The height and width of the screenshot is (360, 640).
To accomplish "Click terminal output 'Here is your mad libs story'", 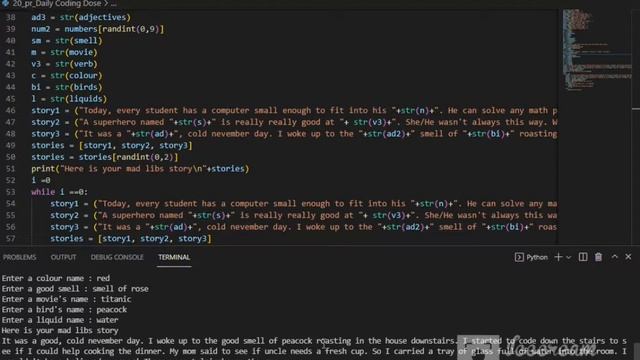I will [x=60, y=331].
